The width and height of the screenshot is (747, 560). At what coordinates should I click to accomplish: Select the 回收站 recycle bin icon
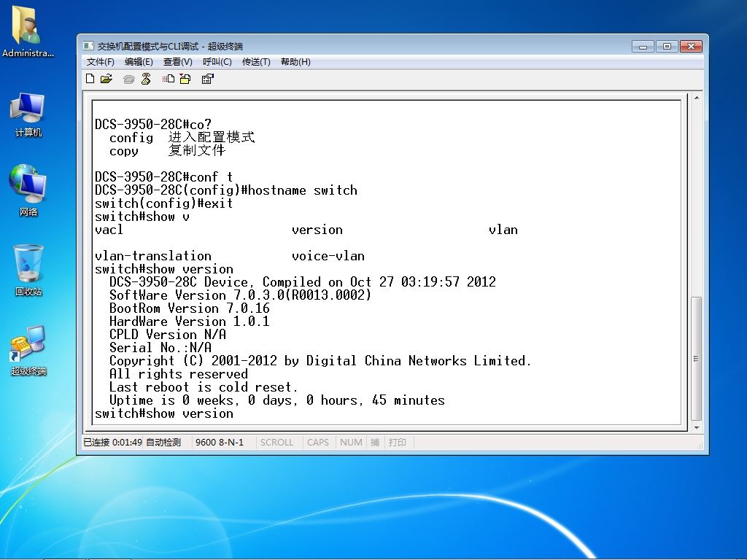(28, 270)
